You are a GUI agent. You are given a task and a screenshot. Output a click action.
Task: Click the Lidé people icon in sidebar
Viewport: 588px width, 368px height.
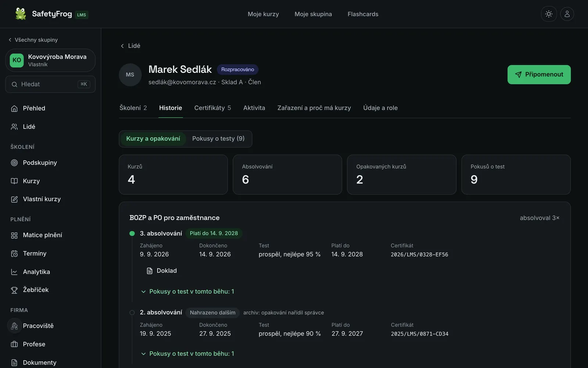[14, 127]
